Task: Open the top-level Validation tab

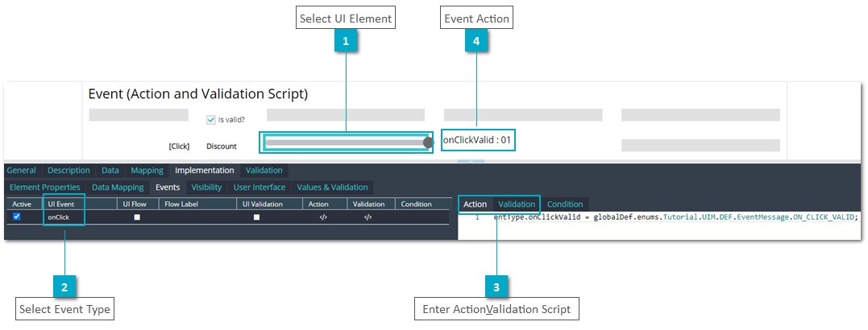Action: coord(264,171)
